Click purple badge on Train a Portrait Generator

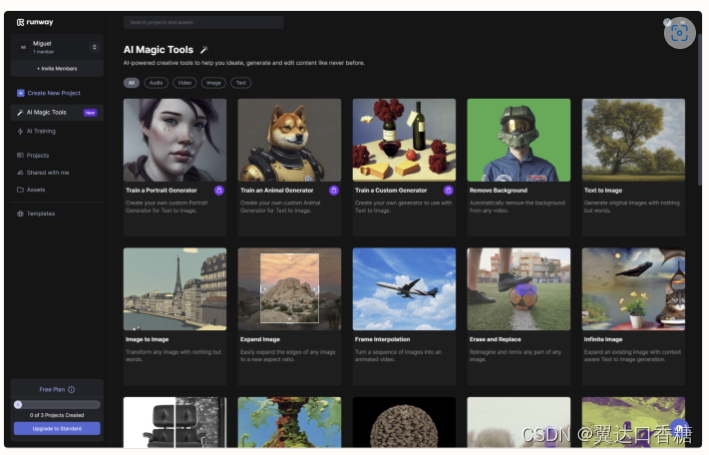click(x=219, y=191)
